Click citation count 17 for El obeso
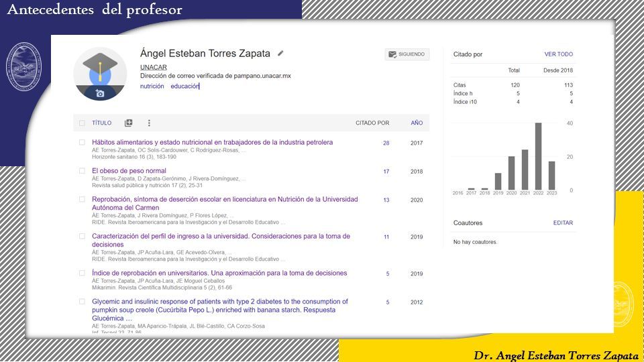 (x=386, y=172)
